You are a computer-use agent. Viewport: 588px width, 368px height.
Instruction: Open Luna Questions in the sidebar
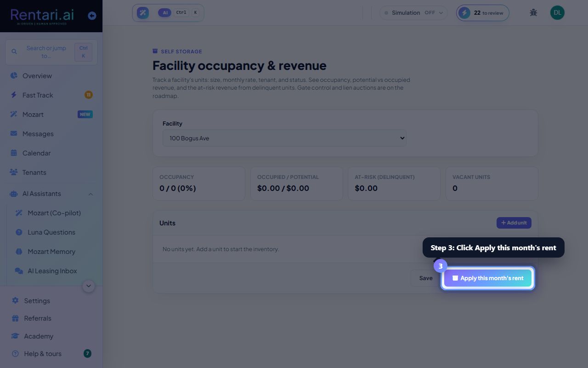(51, 232)
